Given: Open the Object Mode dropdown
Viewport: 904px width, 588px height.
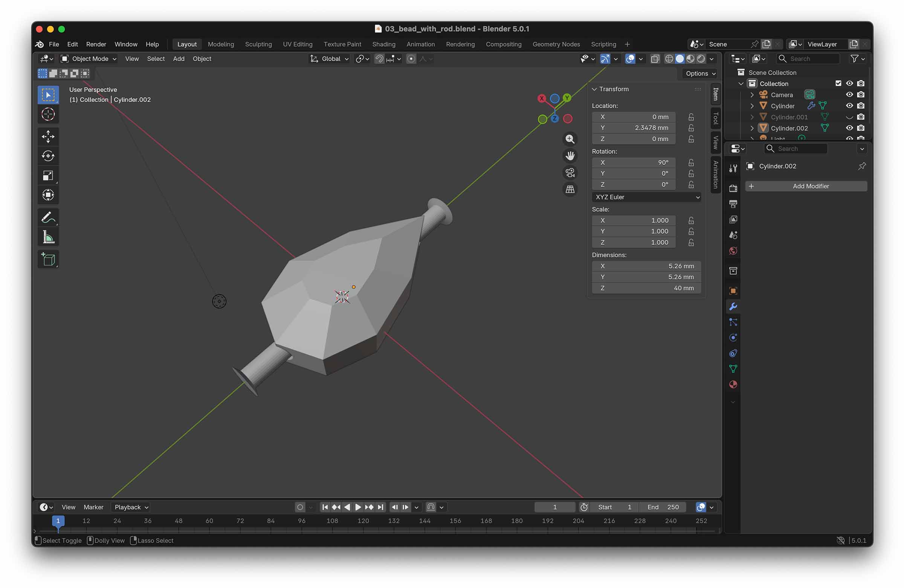Looking at the screenshot, I should [x=89, y=59].
